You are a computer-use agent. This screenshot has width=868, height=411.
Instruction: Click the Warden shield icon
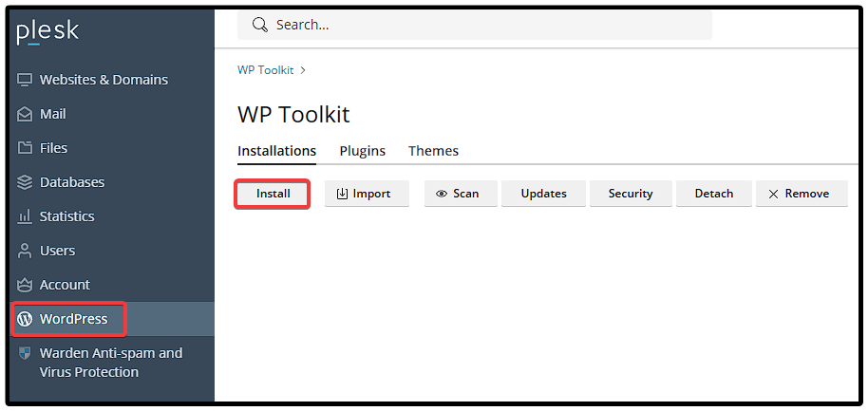[25, 353]
